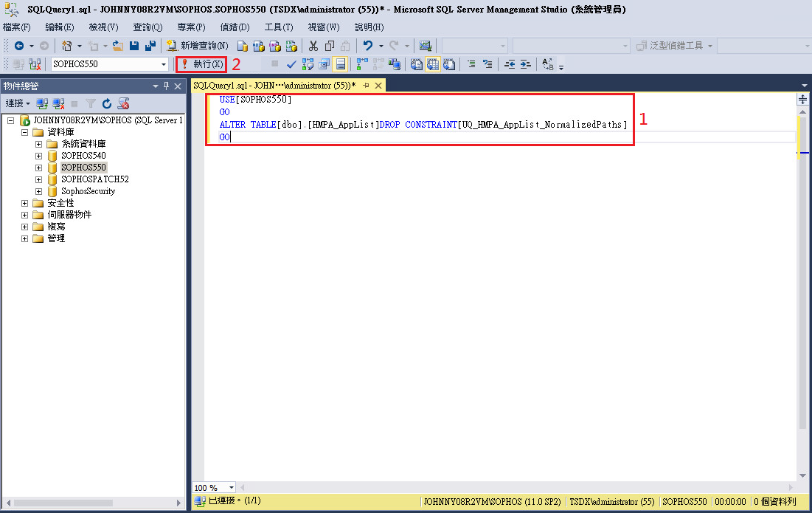The image size is (812, 513).
Task: Click the 執行(X) execute button
Action: pos(201,64)
